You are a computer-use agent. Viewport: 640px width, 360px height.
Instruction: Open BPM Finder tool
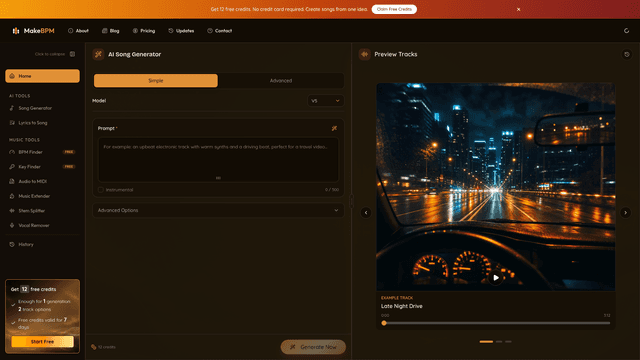coord(42,152)
